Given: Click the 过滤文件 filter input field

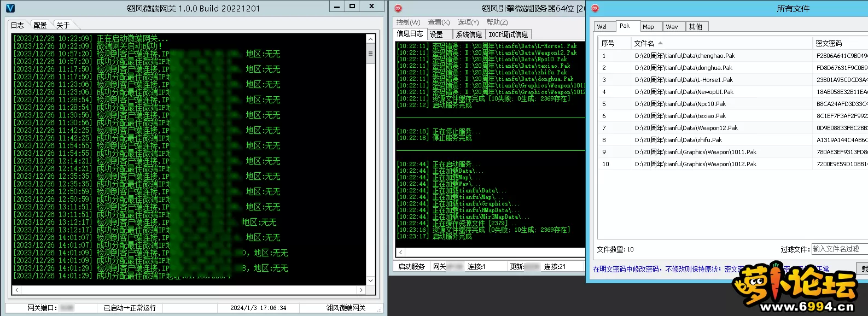Looking at the screenshot, I should [840, 249].
